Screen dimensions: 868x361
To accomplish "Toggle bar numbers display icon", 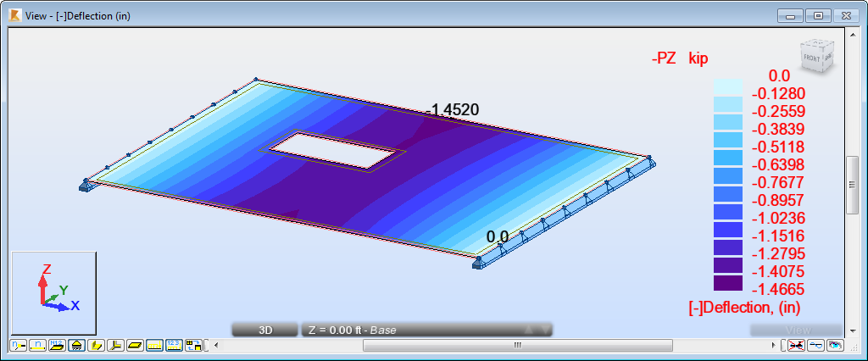I will pos(37,346).
